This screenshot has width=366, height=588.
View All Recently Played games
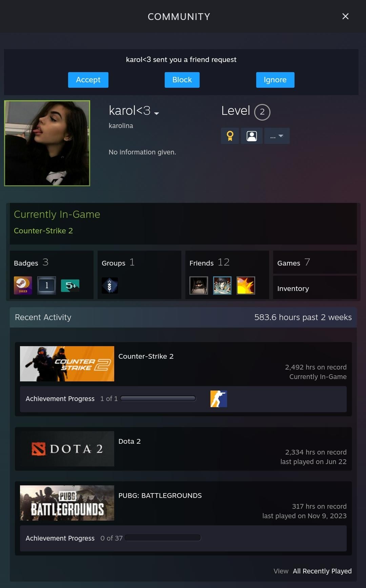(322, 571)
